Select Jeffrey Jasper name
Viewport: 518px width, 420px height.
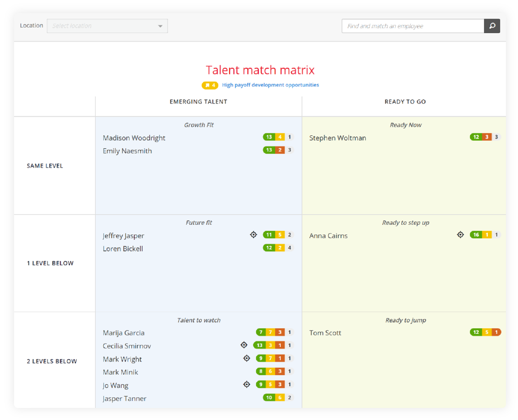click(x=123, y=236)
